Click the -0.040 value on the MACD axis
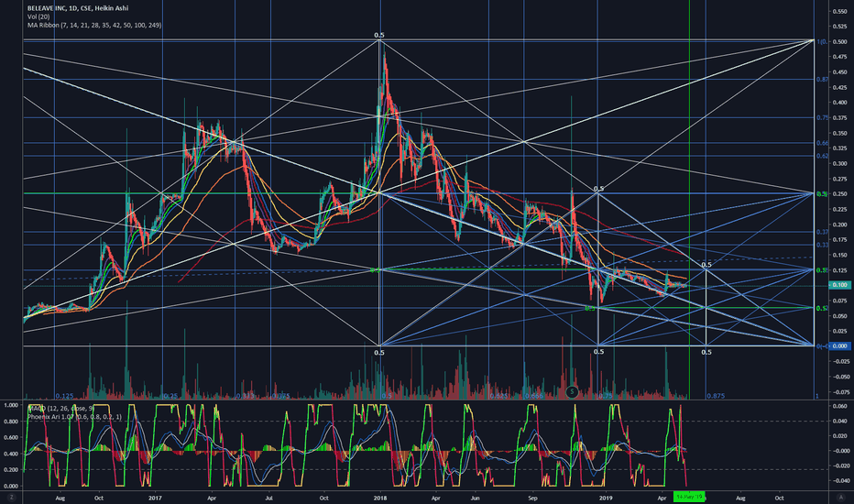 (x=839, y=480)
